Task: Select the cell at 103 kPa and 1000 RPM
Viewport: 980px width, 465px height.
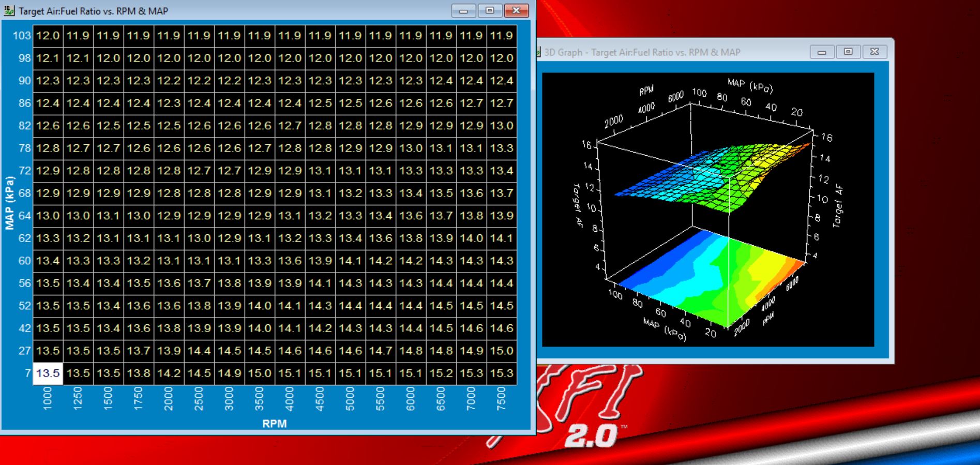Action: coord(48,36)
